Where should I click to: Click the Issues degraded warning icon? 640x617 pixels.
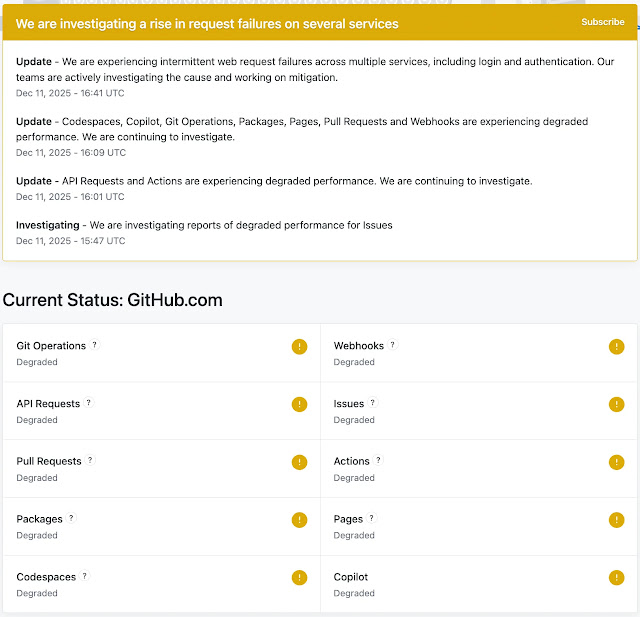pos(616,404)
